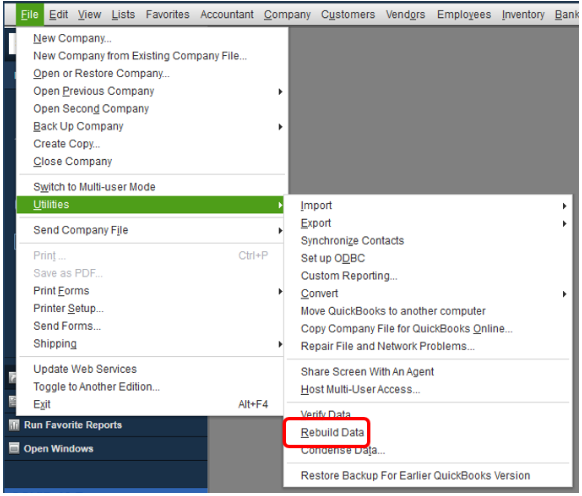Select Send Forms...

coord(150,326)
